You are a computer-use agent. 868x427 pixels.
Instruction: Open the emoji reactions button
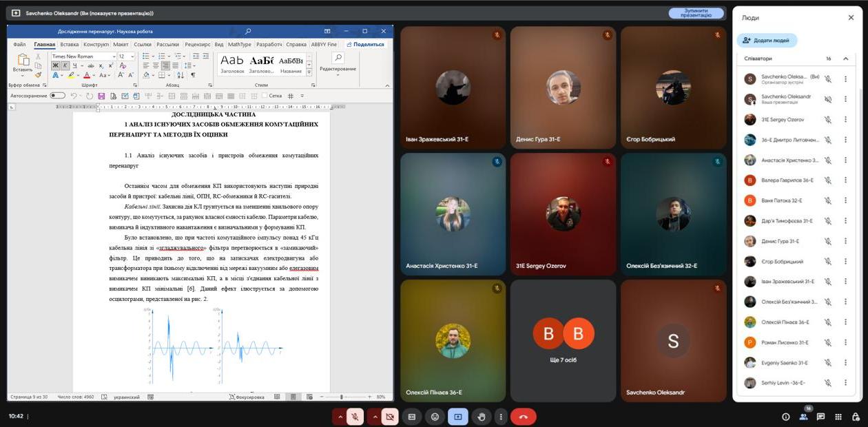point(435,417)
